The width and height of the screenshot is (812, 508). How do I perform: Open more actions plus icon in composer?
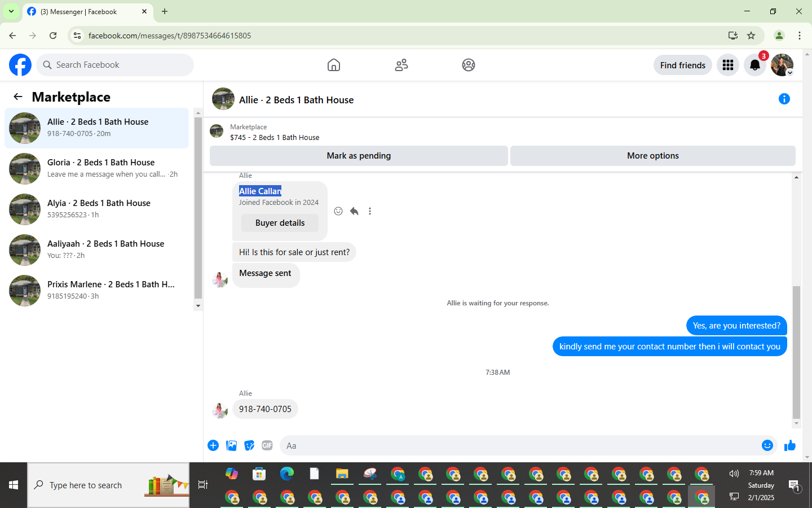[213, 445]
